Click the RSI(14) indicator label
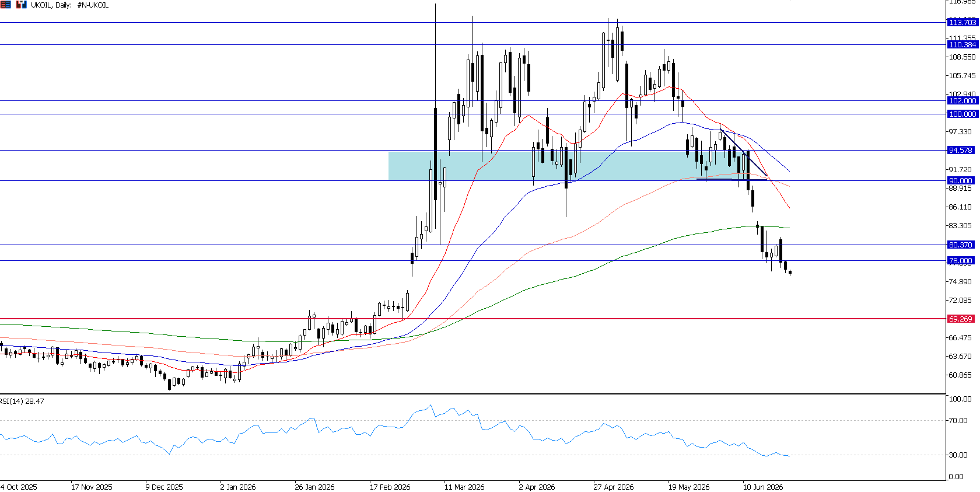Viewport: 980px width, 492px height. (22, 401)
